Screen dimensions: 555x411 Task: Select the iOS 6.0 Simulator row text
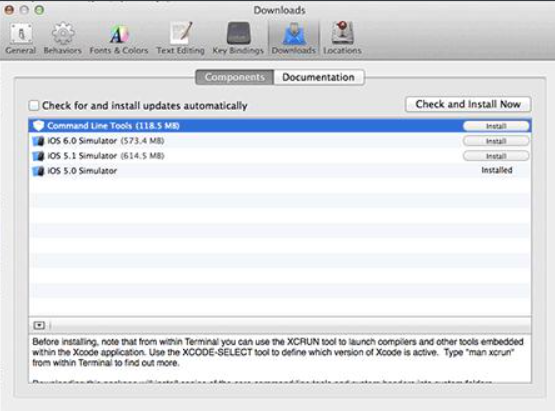coord(106,141)
